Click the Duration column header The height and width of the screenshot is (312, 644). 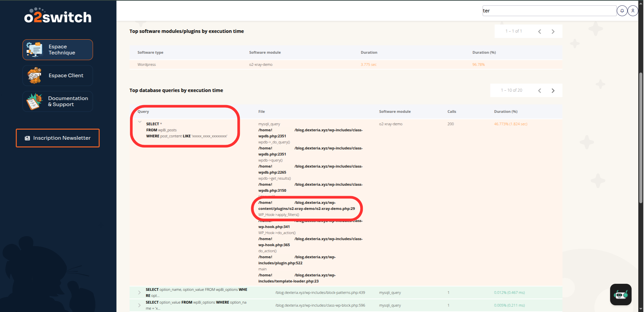coord(369,52)
